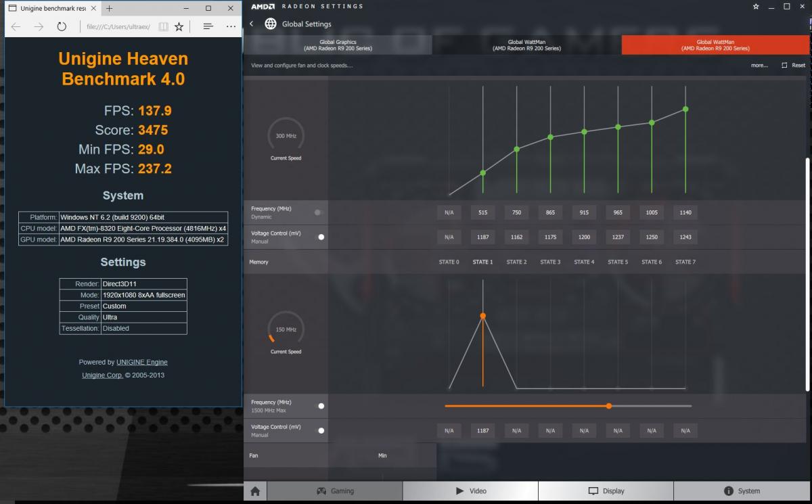Open Global Settings globe icon
Viewport: 812px width, 504px height.
click(271, 24)
